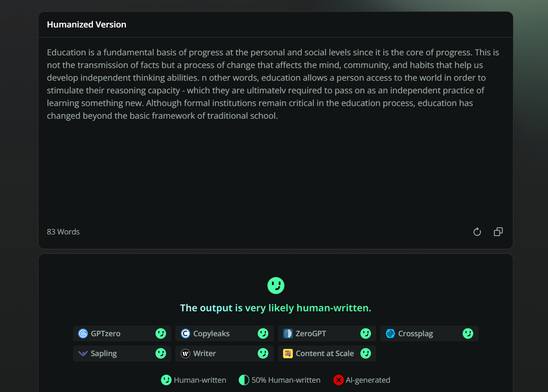Click the 50% Human-written half-circle icon
548x392 pixels.
[x=244, y=380]
